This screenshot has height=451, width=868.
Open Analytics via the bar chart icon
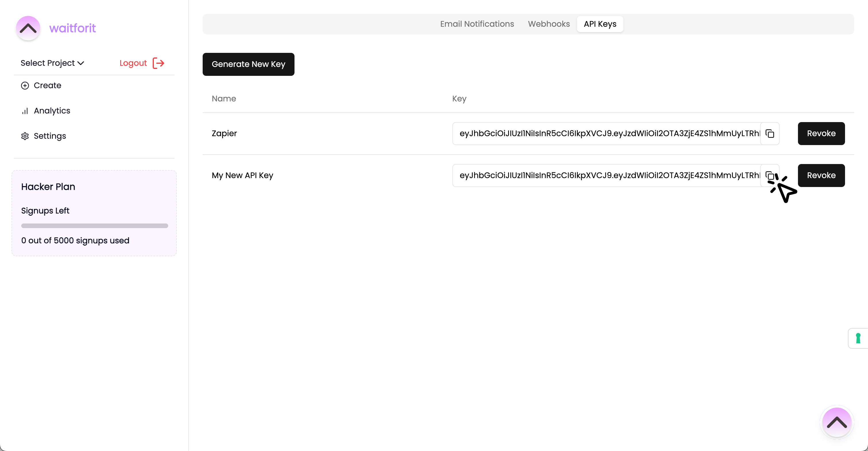25,111
